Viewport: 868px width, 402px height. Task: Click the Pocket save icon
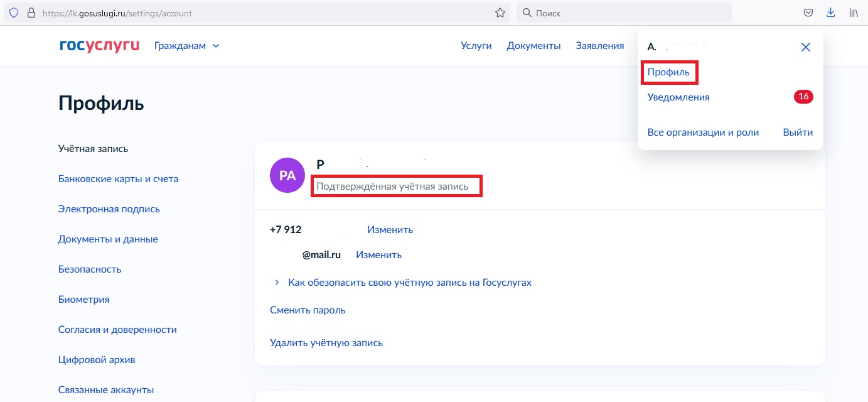pos(809,13)
